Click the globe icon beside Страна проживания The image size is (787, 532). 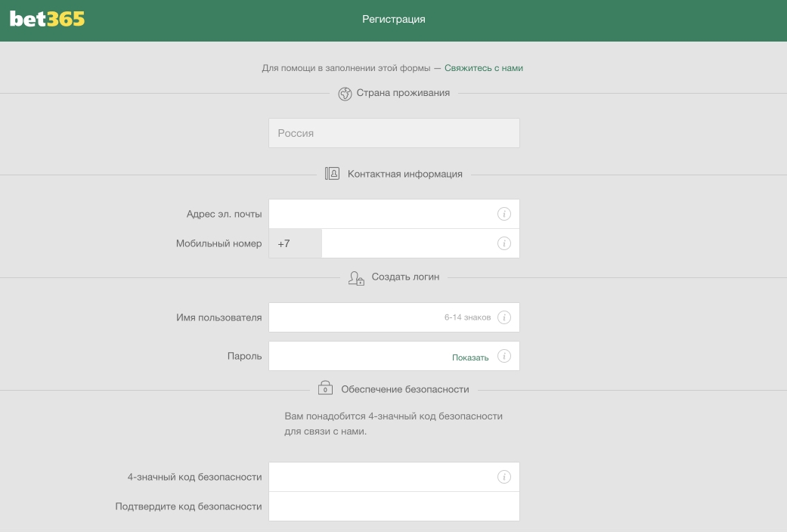coord(345,94)
